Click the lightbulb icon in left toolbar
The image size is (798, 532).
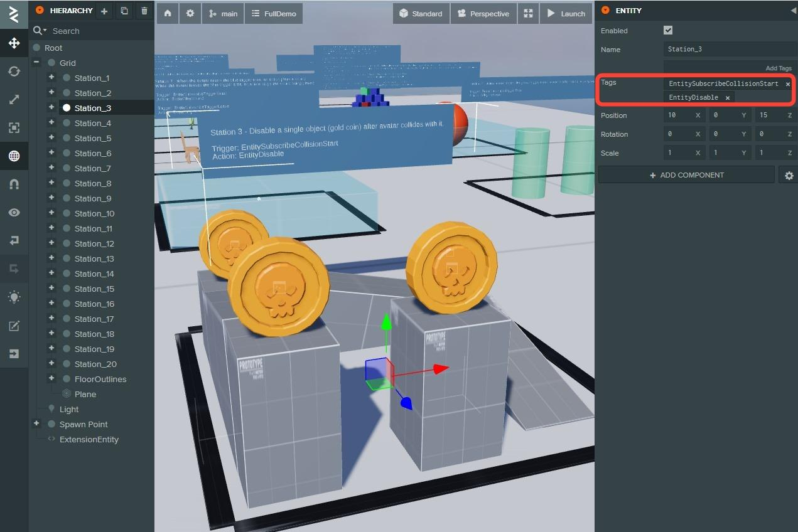pos(14,297)
